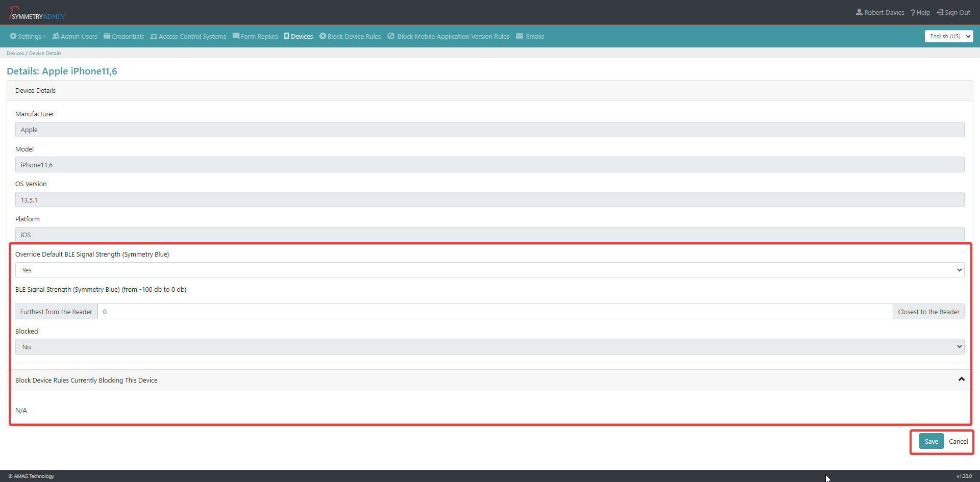The width and height of the screenshot is (980, 482).
Task: Click the Save button
Action: click(x=931, y=441)
